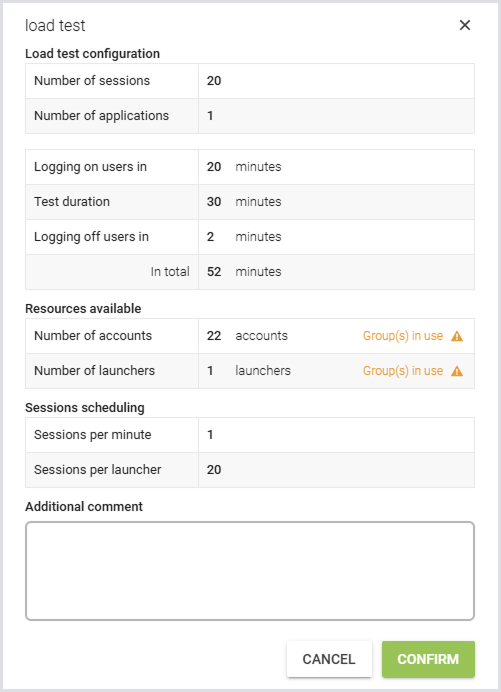Click the Logging off users in value 2
This screenshot has width=501, height=692.
pyautogui.click(x=210, y=237)
